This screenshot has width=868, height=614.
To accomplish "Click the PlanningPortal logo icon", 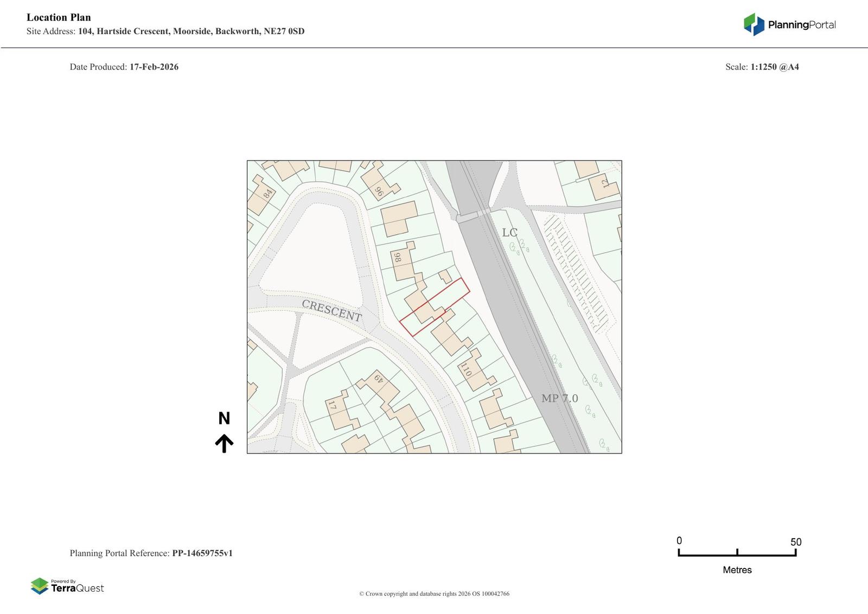I will (x=754, y=24).
